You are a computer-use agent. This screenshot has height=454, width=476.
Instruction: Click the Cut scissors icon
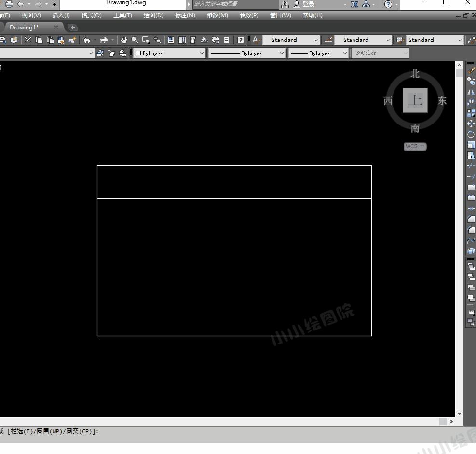[28, 40]
